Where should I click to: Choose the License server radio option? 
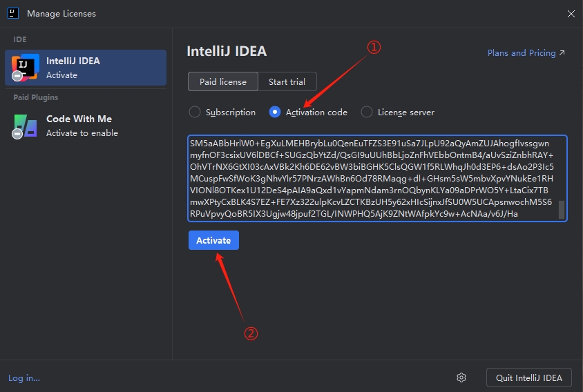pos(366,112)
